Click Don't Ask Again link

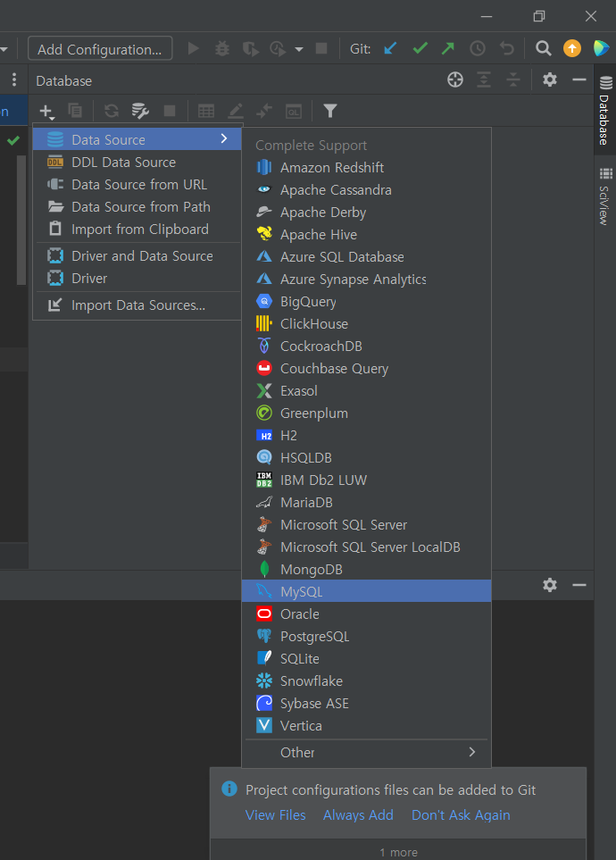point(461,815)
